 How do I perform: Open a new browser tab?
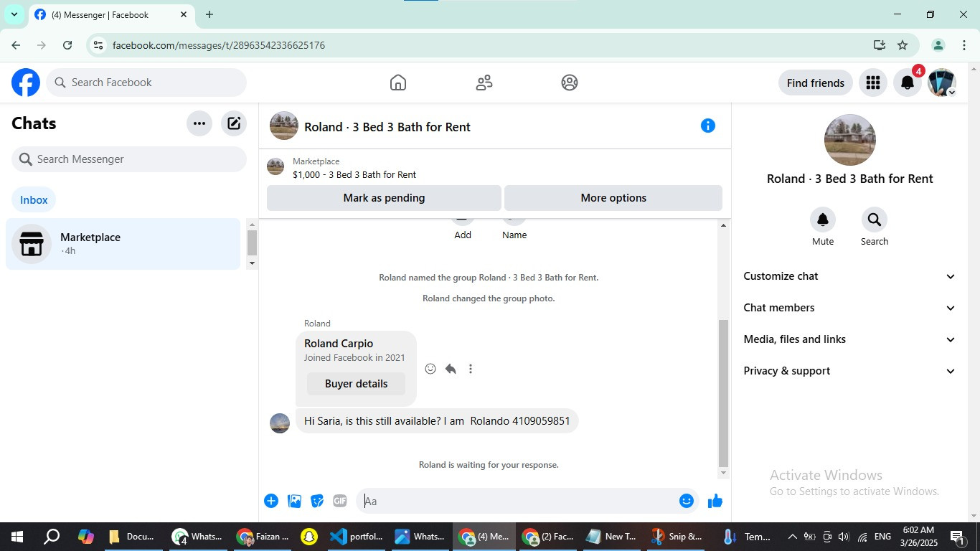(x=209, y=14)
